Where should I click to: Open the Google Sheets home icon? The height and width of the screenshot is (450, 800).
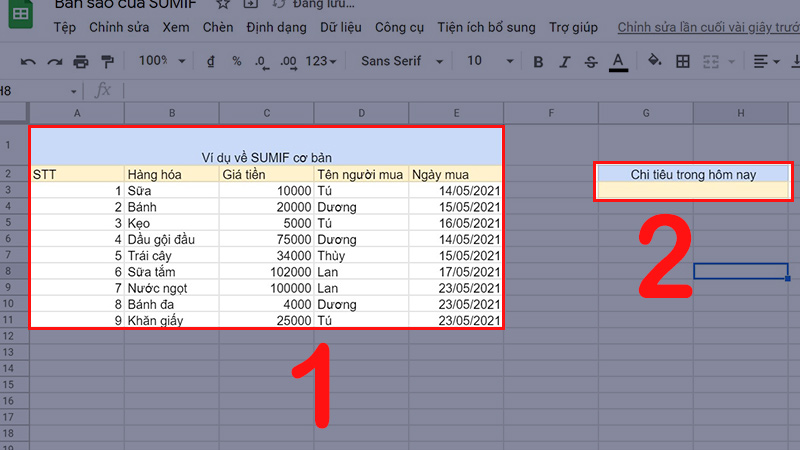tap(20, 13)
